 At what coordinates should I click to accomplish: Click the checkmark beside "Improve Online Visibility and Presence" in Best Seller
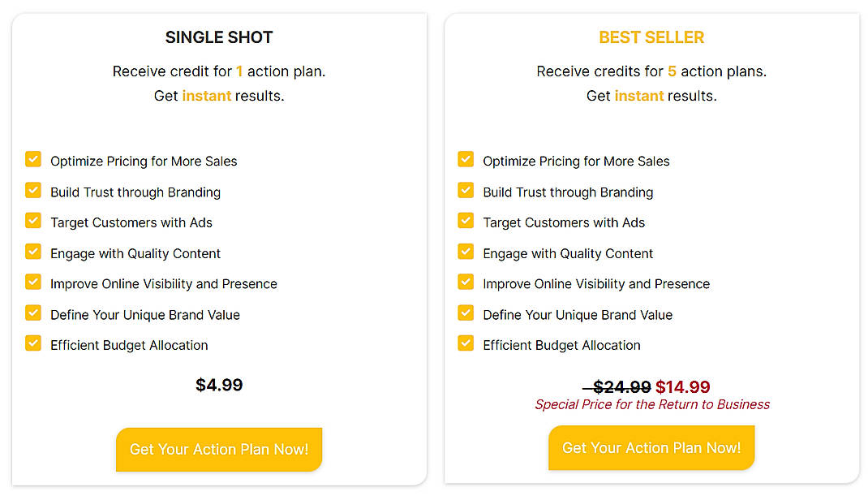point(466,283)
